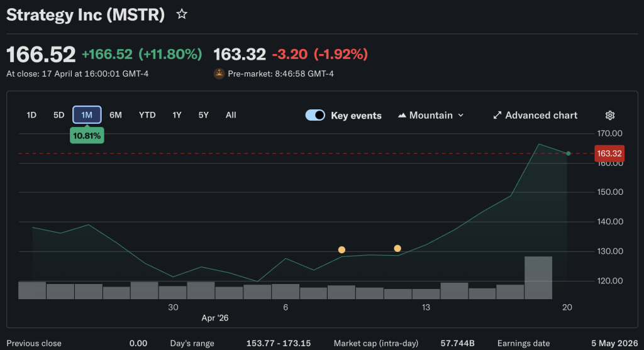Click the pre-market indicator icon
The height and width of the screenshot is (350, 644).
[x=219, y=74]
